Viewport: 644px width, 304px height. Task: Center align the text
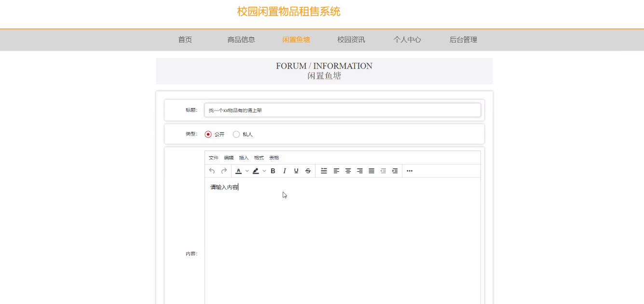point(348,171)
